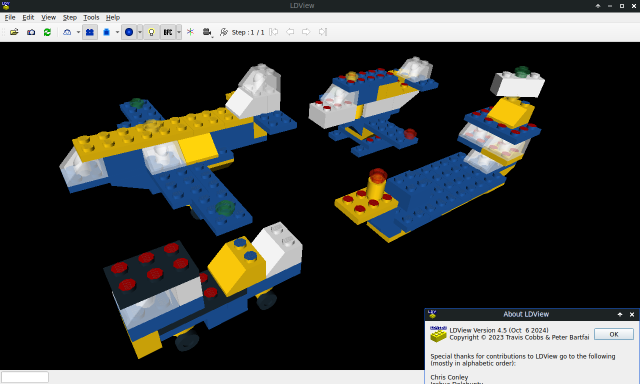Viewport: 640px width, 384px height.
Task: Open dropdown arrow beside BFC button
Action: point(179,32)
